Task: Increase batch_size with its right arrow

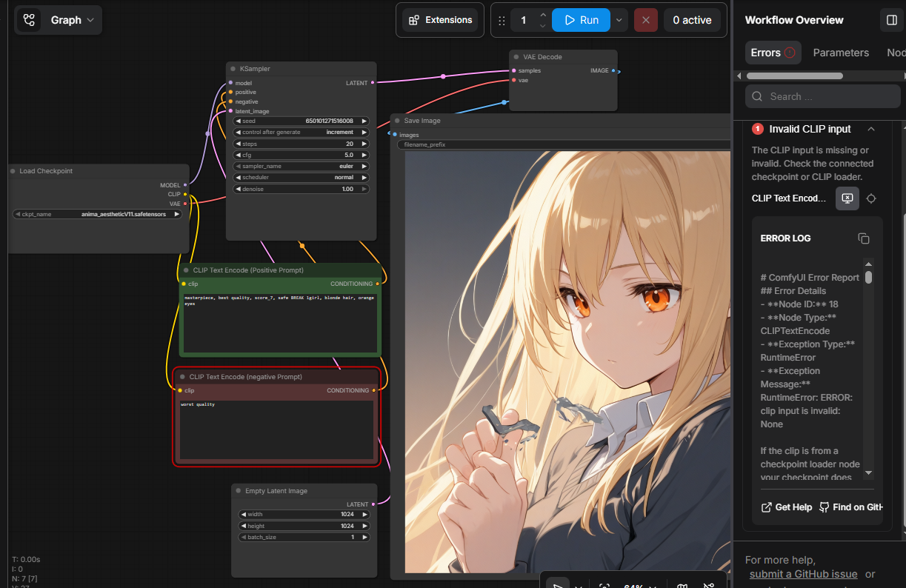Action: (x=364, y=537)
